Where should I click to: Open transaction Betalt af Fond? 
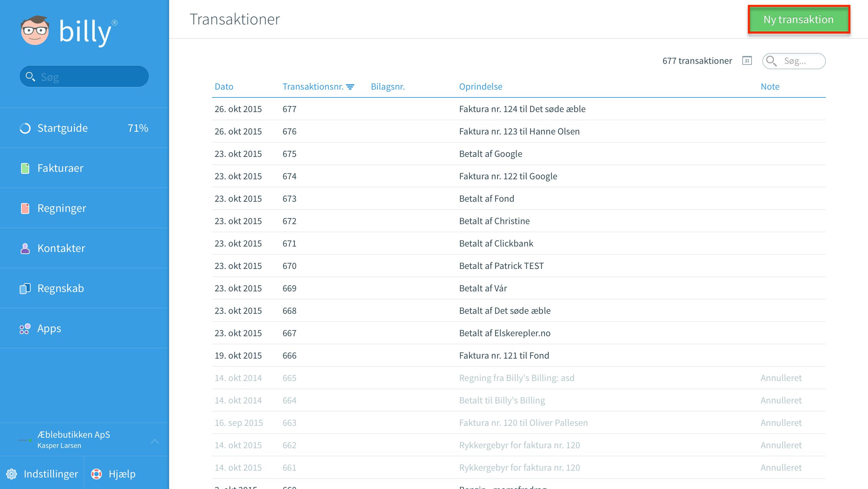point(519,199)
